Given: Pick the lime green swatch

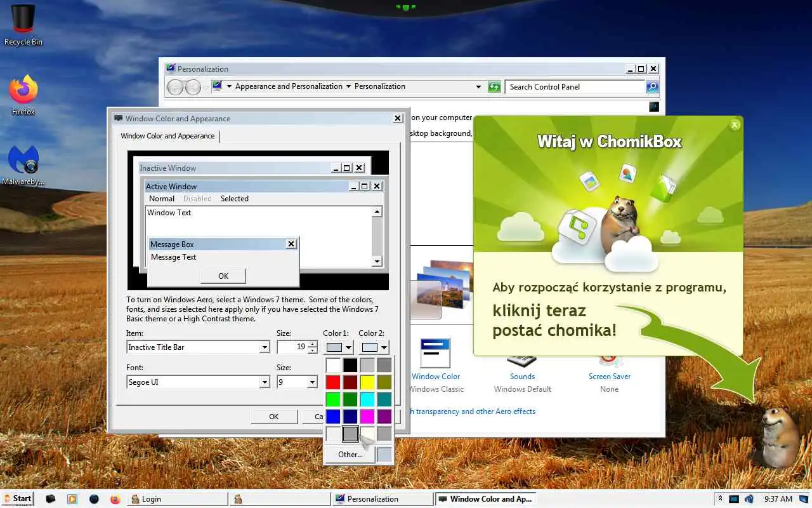Looking at the screenshot, I should 333,399.
